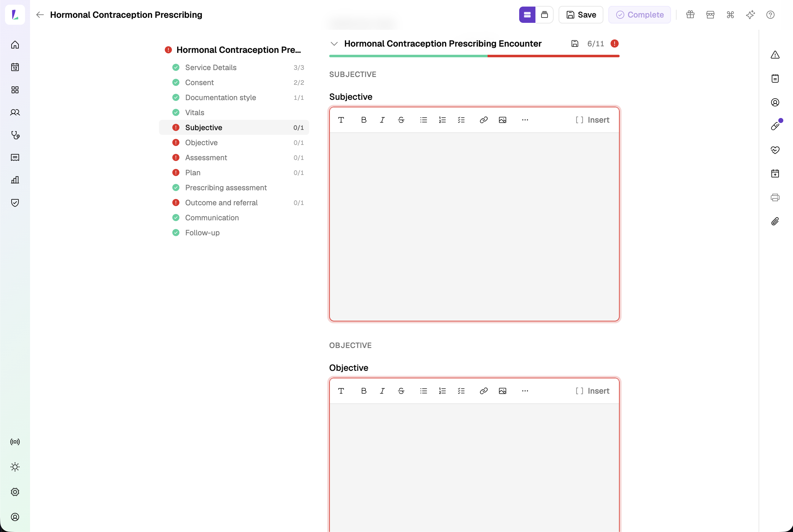This screenshot has height=532, width=793.
Task: Select Prescribing assessment in outline
Action: click(234, 188)
